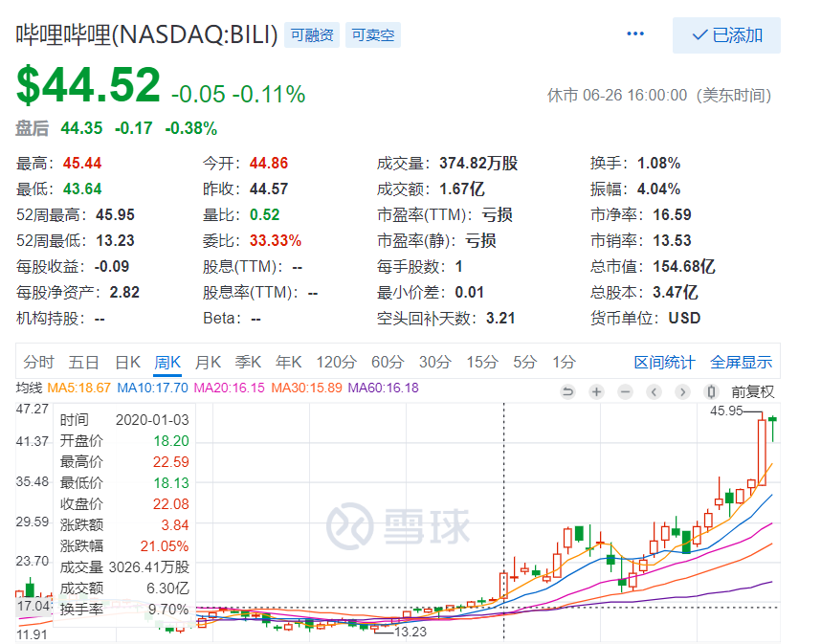The image size is (821, 644).
Task: Click the 52周最低 value 13.23 in the stats table
Action: pos(115,240)
